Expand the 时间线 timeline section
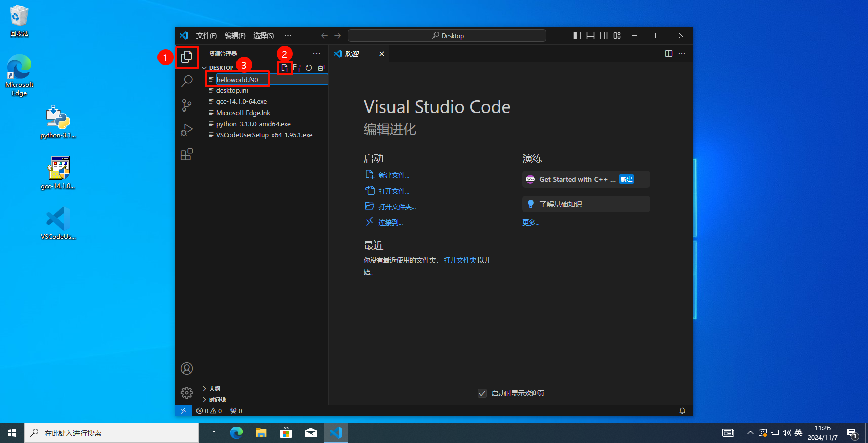Screen dimensions: 868x443 pyautogui.click(x=217, y=400)
